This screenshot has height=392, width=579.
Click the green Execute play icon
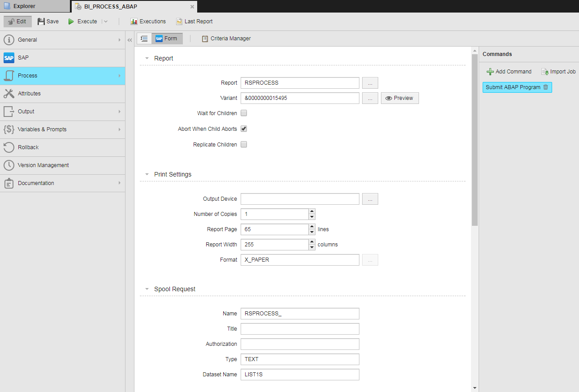[x=71, y=22]
